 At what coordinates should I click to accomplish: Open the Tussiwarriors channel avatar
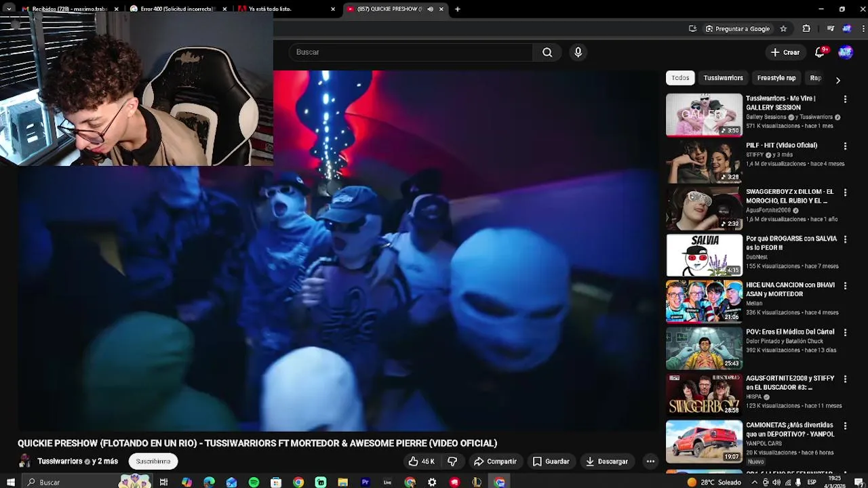pyautogui.click(x=25, y=462)
